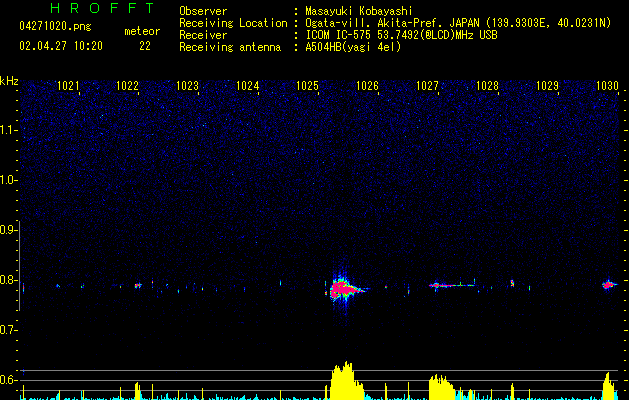Click the meteor echo at 1030

[609, 285]
